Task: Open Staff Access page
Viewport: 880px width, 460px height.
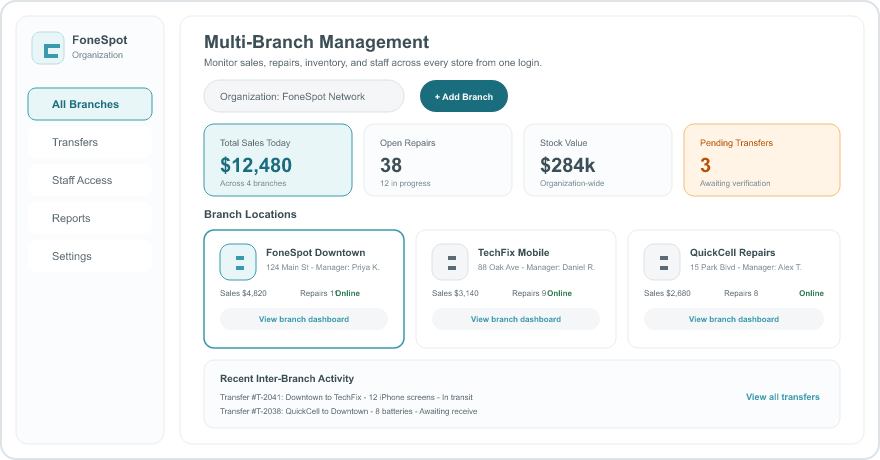Action: click(90, 181)
